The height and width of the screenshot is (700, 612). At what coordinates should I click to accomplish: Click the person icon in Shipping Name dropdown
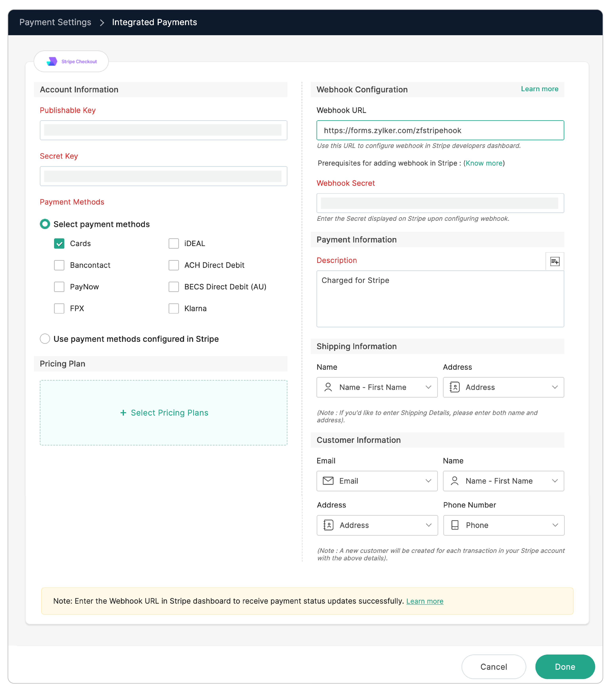click(x=328, y=387)
